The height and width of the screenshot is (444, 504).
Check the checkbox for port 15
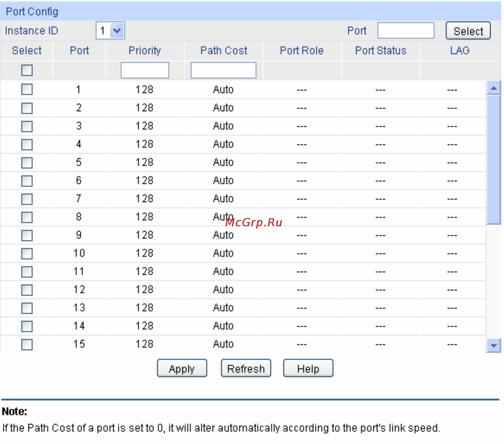point(27,344)
